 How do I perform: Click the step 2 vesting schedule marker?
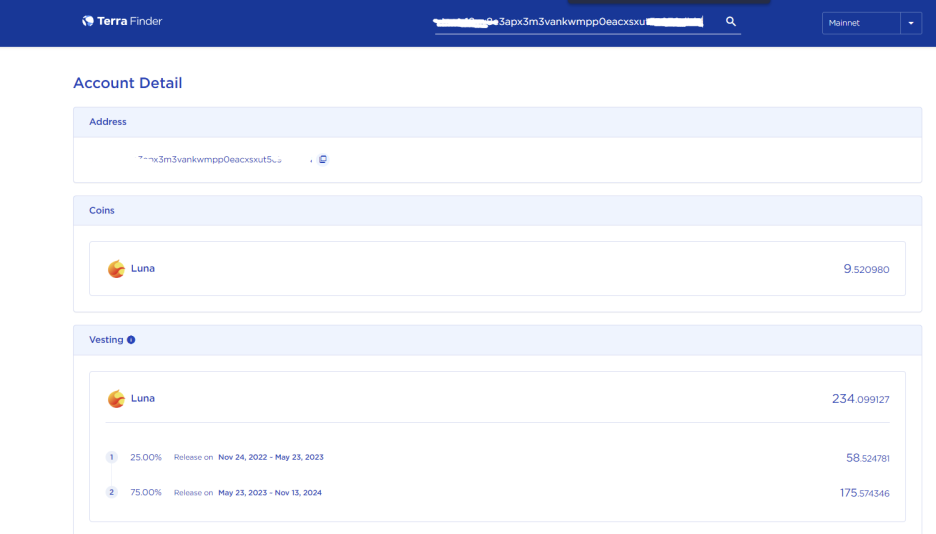pos(112,492)
